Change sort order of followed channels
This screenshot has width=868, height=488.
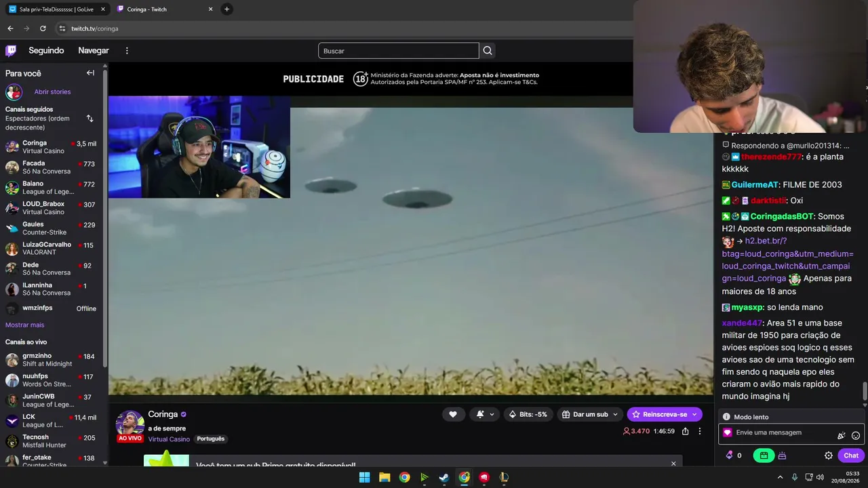90,119
